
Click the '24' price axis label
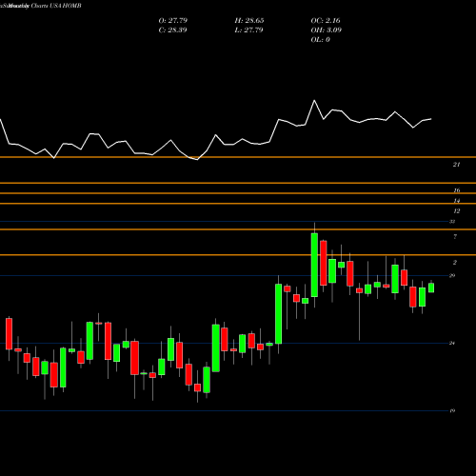452,343
